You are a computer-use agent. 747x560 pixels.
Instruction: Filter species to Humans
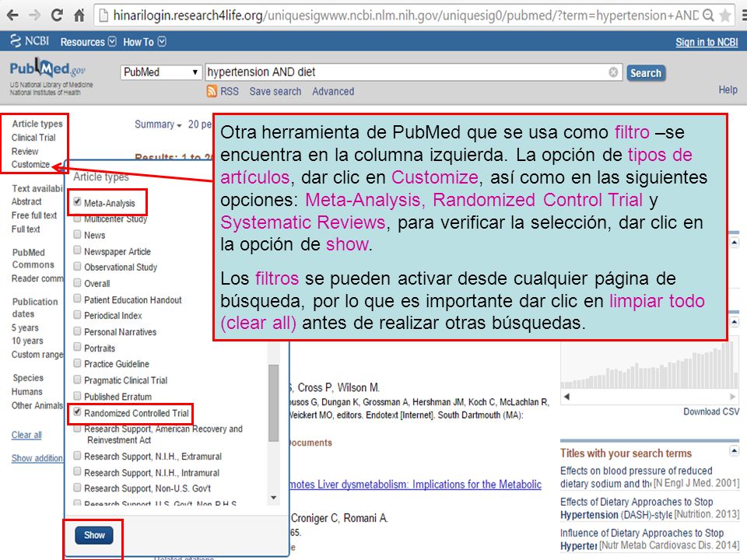(x=26, y=391)
